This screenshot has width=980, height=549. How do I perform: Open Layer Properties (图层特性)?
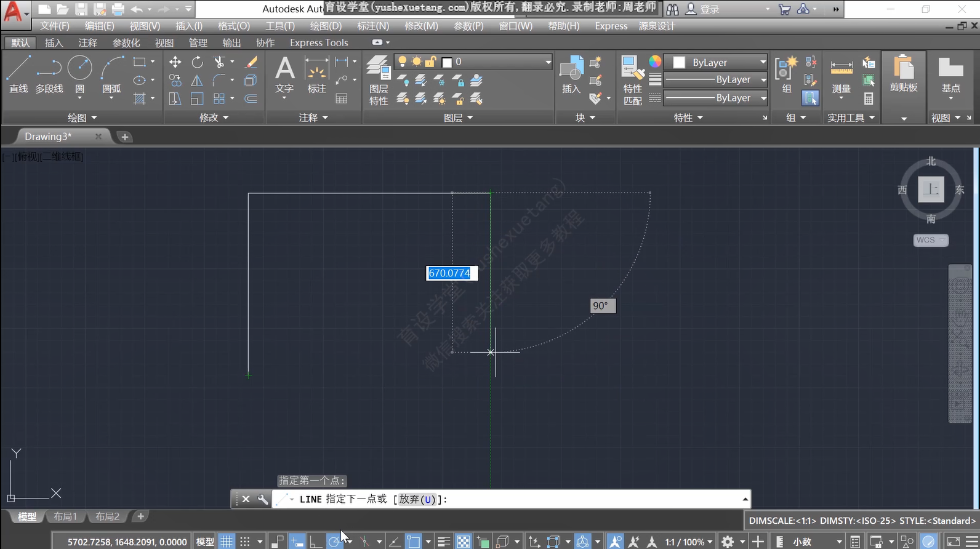[x=378, y=81]
